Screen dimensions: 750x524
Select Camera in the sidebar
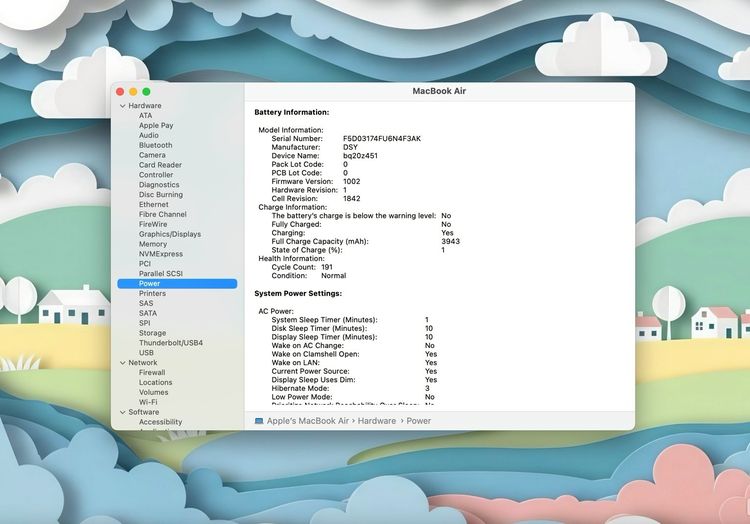[x=152, y=155]
